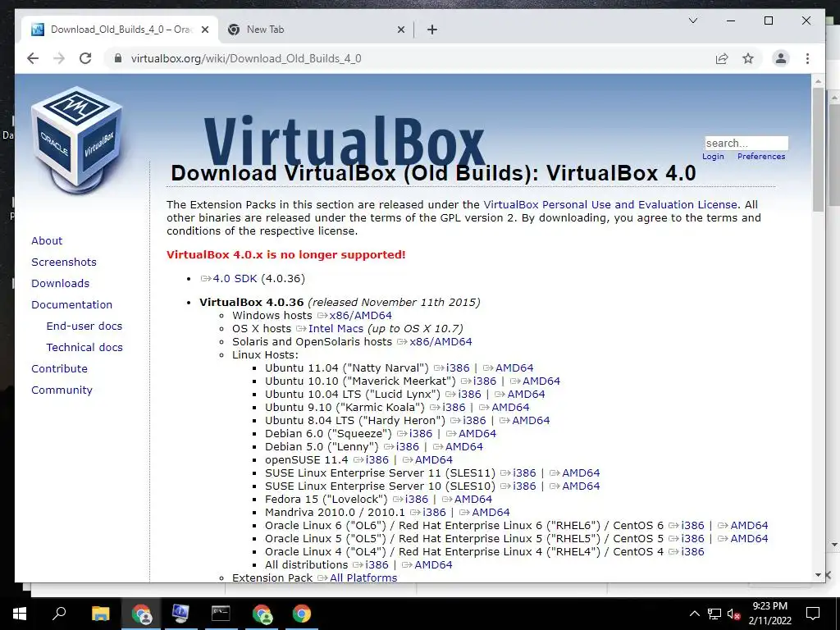Open the Preferences link
840x630 pixels.
click(761, 157)
